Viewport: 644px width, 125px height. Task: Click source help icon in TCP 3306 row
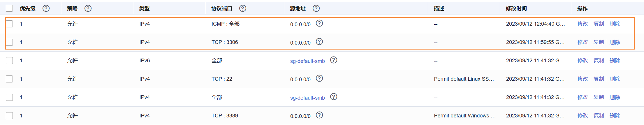click(319, 42)
